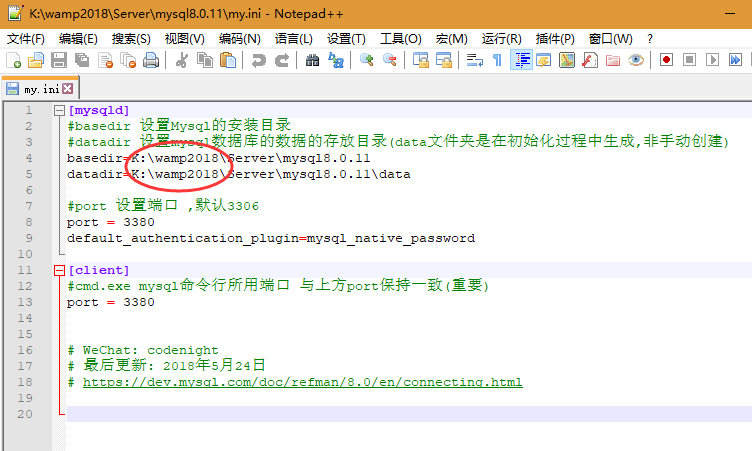Click the basedir=K:\wamp2018 line
This screenshot has height=451, width=752.
pyautogui.click(x=219, y=158)
